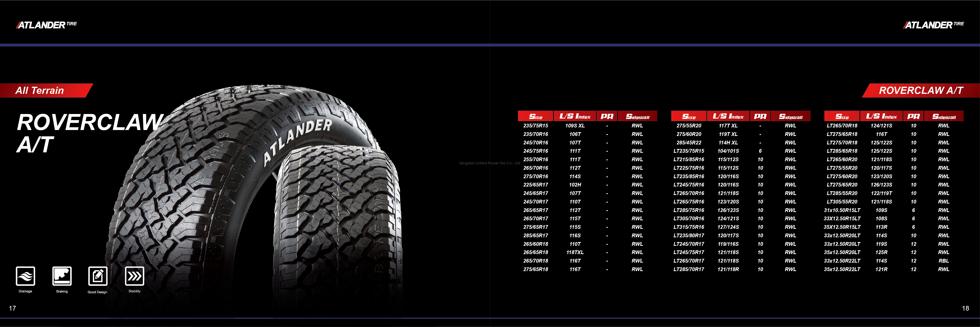
Task: Click the Size header above 275/55R20
Action: (689, 116)
